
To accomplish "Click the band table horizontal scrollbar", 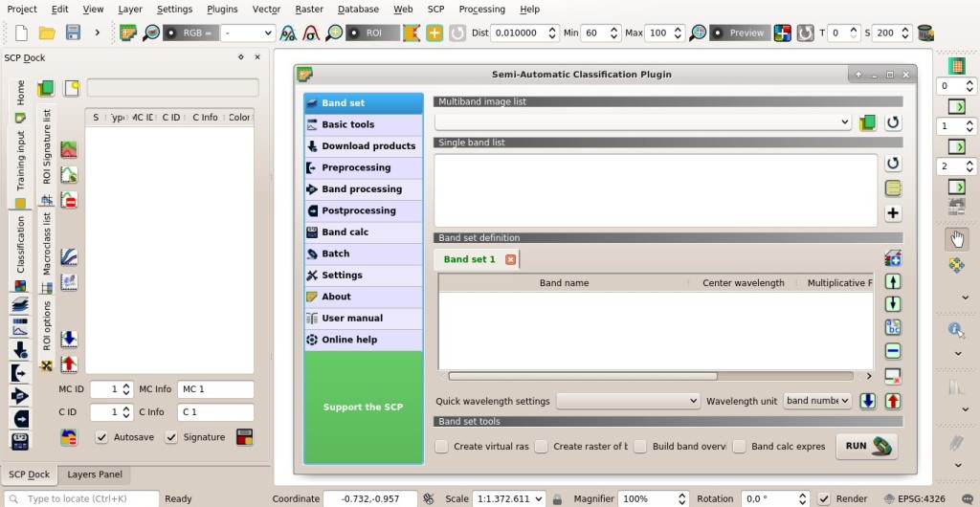I will click(583, 377).
